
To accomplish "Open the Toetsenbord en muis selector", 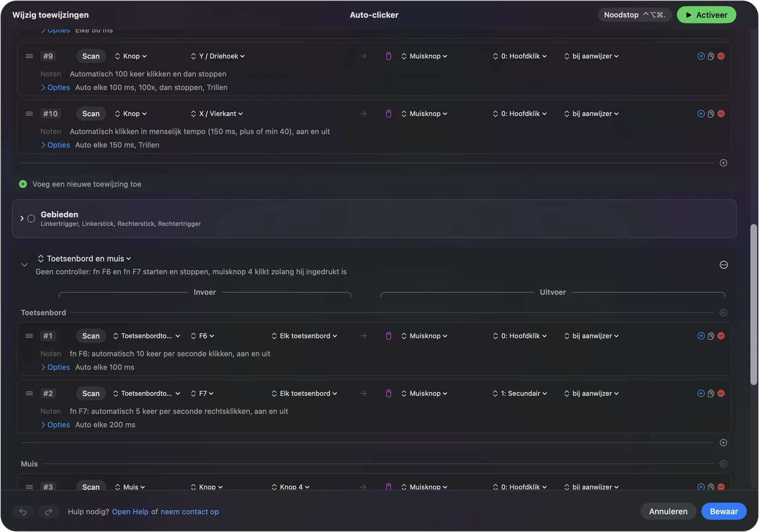I will pyautogui.click(x=85, y=259).
